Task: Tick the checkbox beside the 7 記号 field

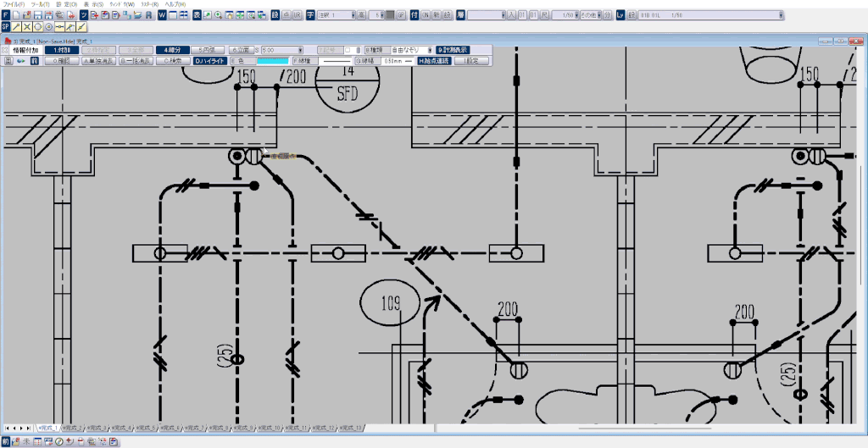Action: (x=347, y=50)
